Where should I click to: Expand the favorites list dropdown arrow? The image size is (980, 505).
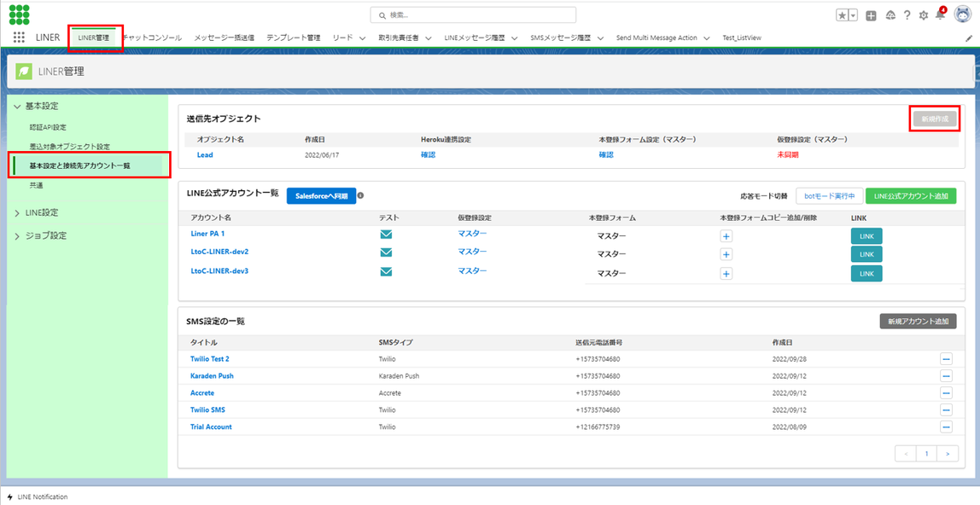pyautogui.click(x=853, y=15)
